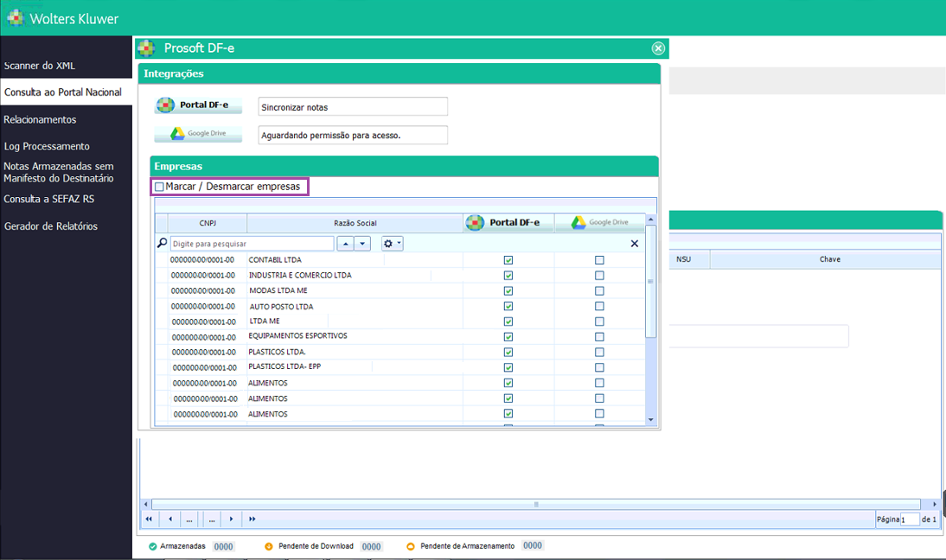Click the Pendente de Armazenamento status icon
946x560 pixels.
tap(411, 547)
